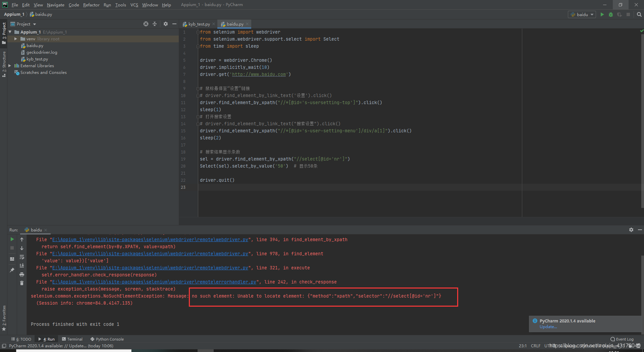644x352 pixels.
Task: Open search everywhere with the magnifier icon
Action: [x=639, y=14]
